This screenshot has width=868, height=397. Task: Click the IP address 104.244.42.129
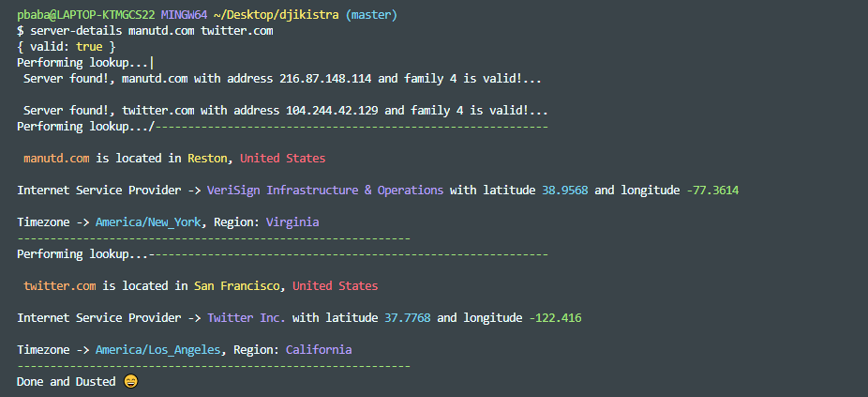coord(332,111)
